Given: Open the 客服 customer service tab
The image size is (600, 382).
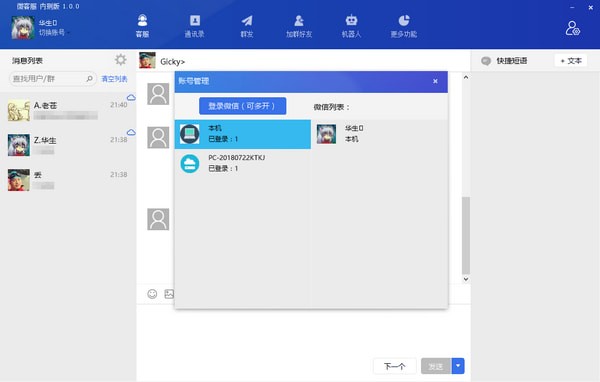Looking at the screenshot, I should [142, 26].
